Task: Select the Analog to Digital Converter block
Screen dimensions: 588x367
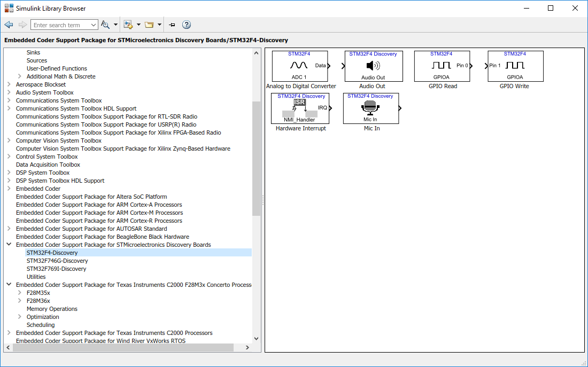Action: (x=299, y=66)
